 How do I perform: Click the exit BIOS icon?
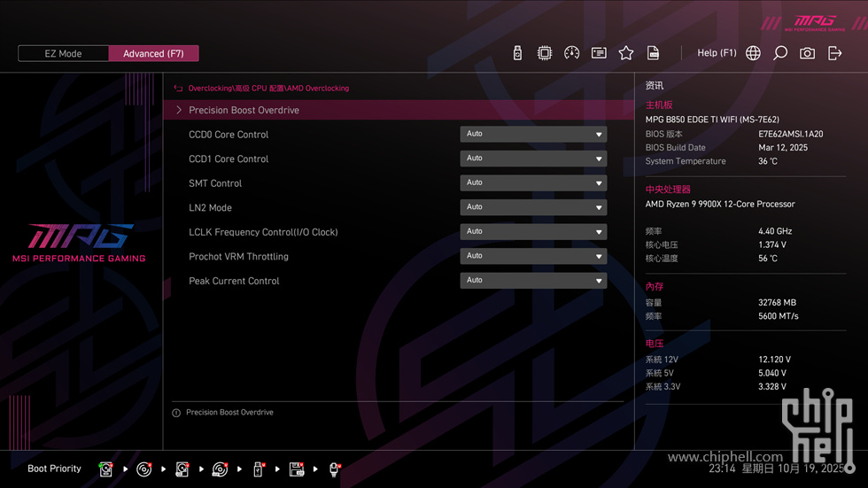[834, 53]
